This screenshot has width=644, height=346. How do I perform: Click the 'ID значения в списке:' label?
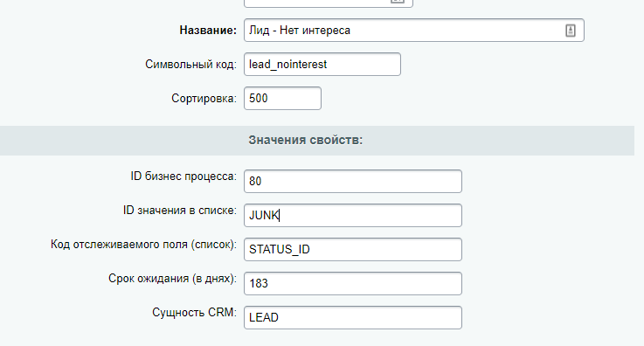tap(180, 211)
